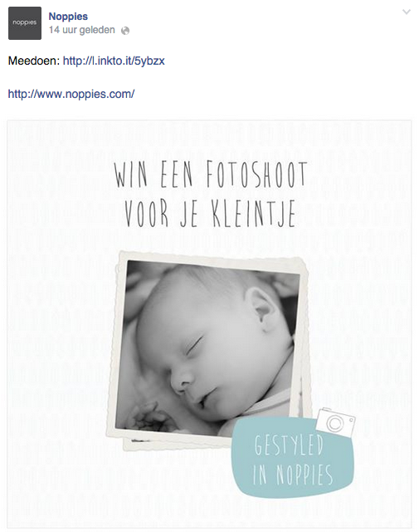This screenshot has height=532, width=419.
Task: Click the 'Meedoen:' post text
Action: (x=34, y=61)
